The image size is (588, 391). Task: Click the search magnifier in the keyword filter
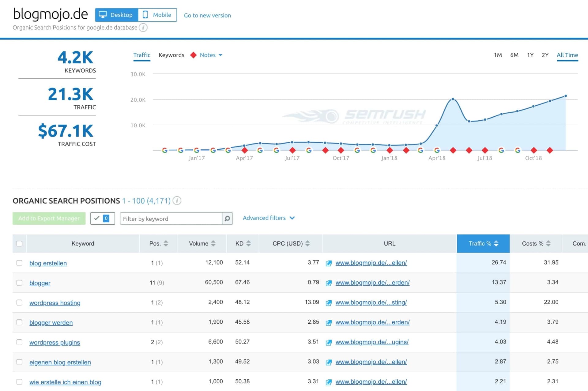227,219
